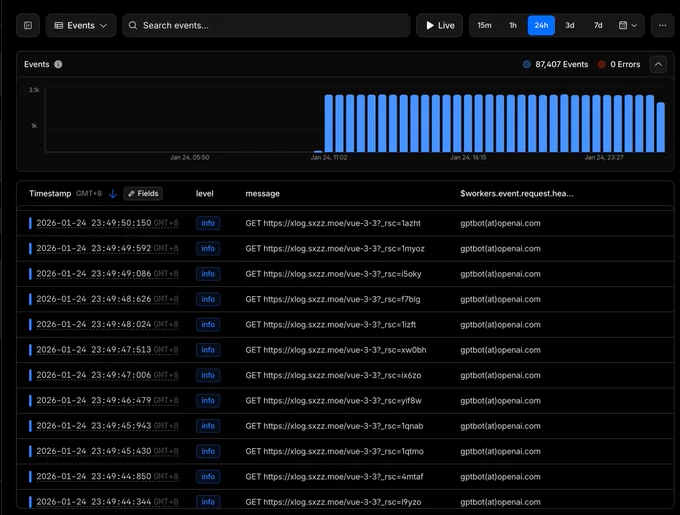Click the info badge for _rsc=f7blg request
Screen dimensions: 680x515
(208, 299)
